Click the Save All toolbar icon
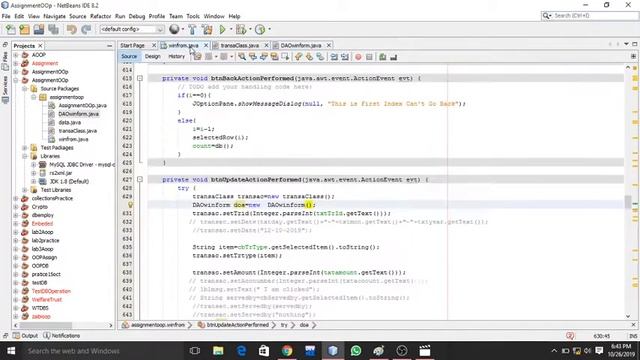The height and width of the screenshot is (360, 640). [53, 29]
